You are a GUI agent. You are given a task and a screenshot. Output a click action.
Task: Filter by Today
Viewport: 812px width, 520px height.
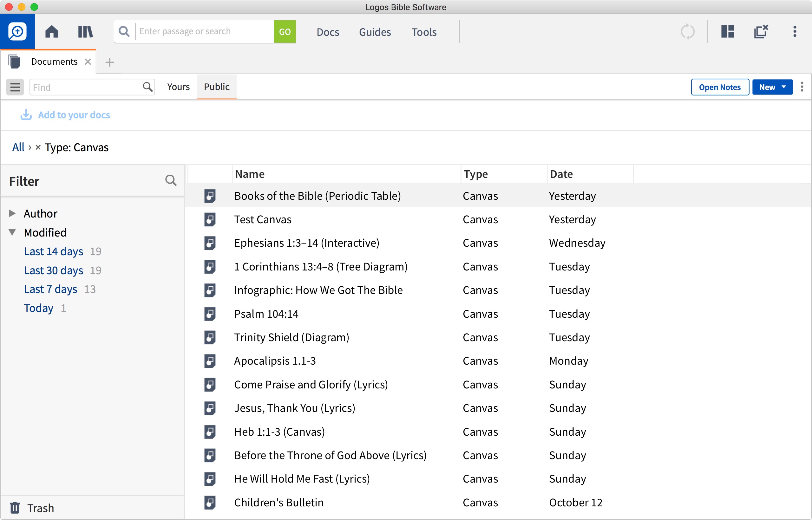coord(38,308)
